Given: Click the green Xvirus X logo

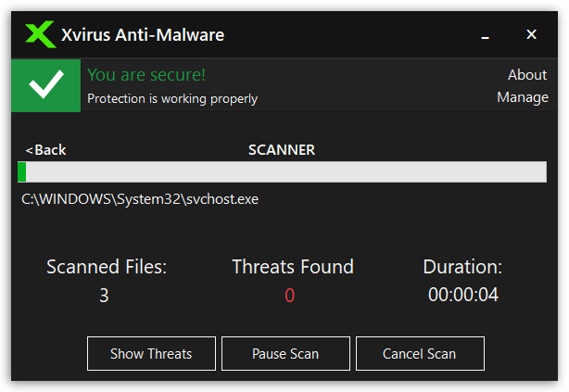Looking at the screenshot, I should (40, 34).
